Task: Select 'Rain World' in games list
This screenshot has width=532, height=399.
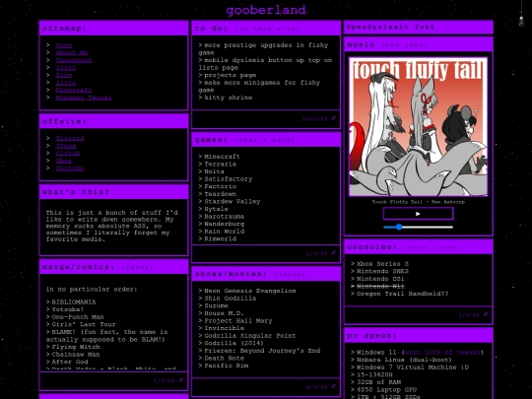Action: (x=224, y=232)
